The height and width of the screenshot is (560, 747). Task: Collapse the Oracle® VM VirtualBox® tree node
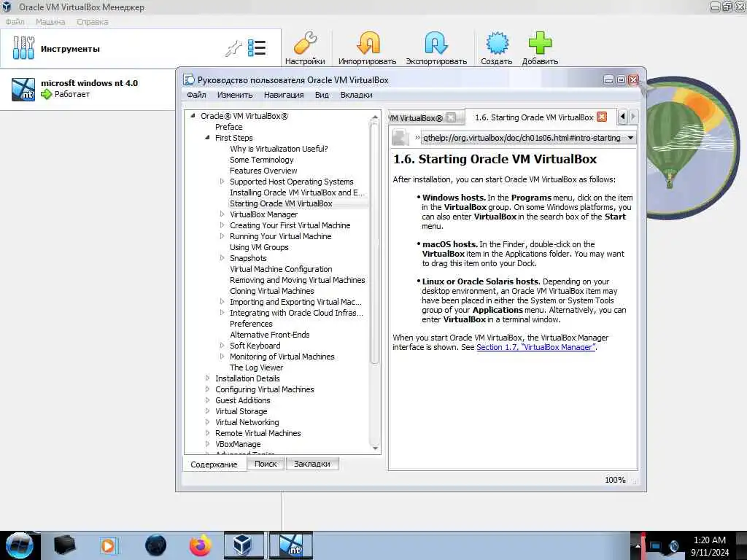click(193, 116)
